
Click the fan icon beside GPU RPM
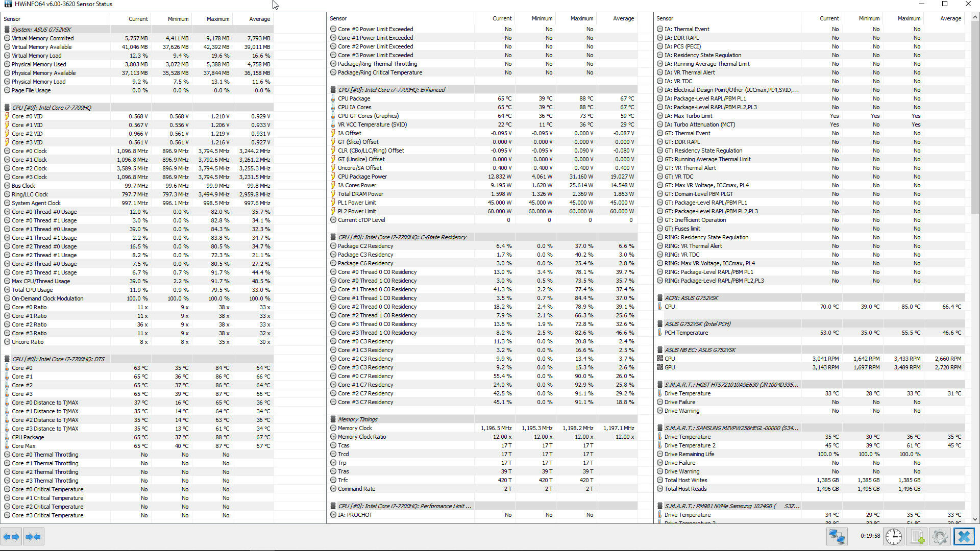click(660, 367)
